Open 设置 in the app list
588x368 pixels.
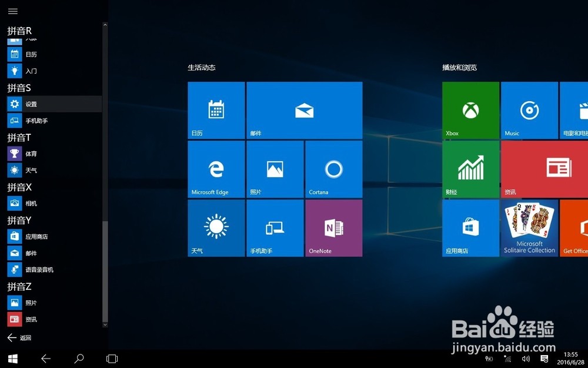tap(54, 104)
